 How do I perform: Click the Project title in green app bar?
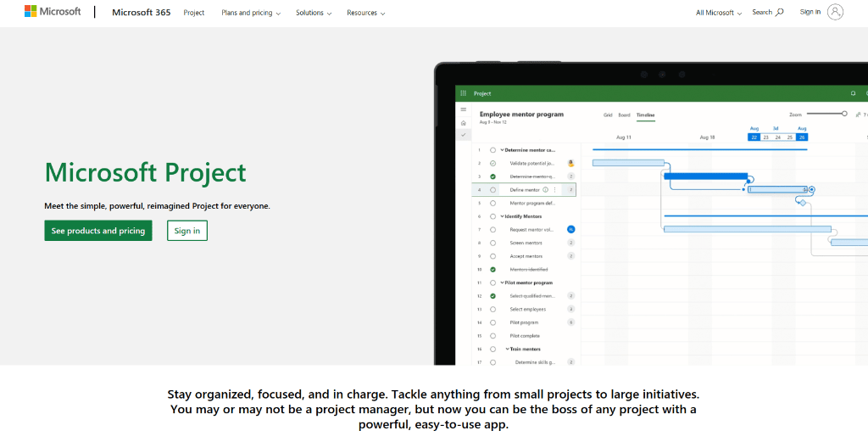pos(482,93)
